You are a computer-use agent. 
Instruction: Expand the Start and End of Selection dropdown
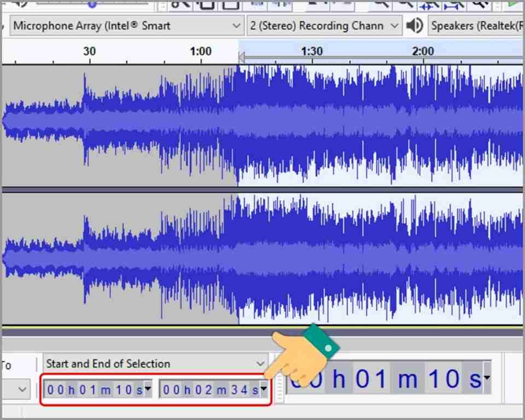click(156, 363)
